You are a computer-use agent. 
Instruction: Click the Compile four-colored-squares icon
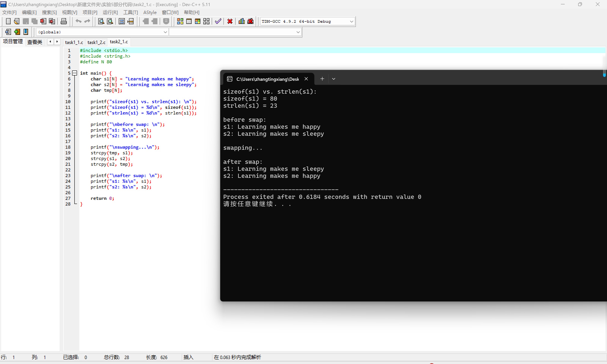coord(180,21)
